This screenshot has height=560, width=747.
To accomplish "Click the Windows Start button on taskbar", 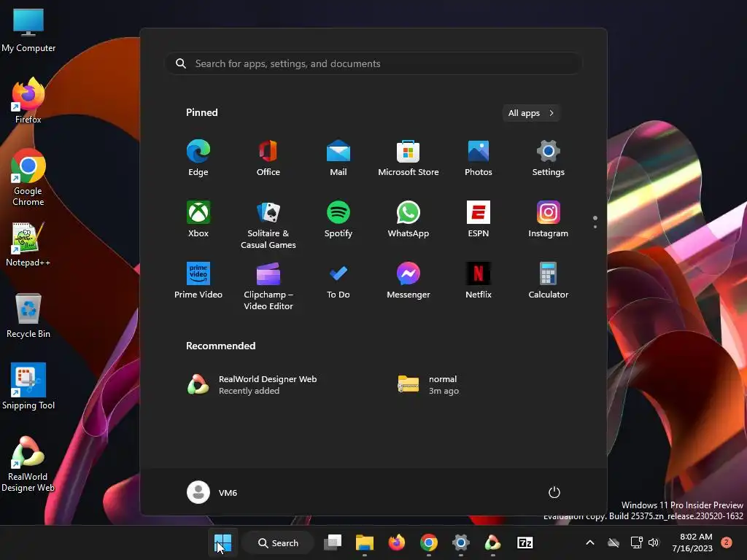I will point(222,542).
